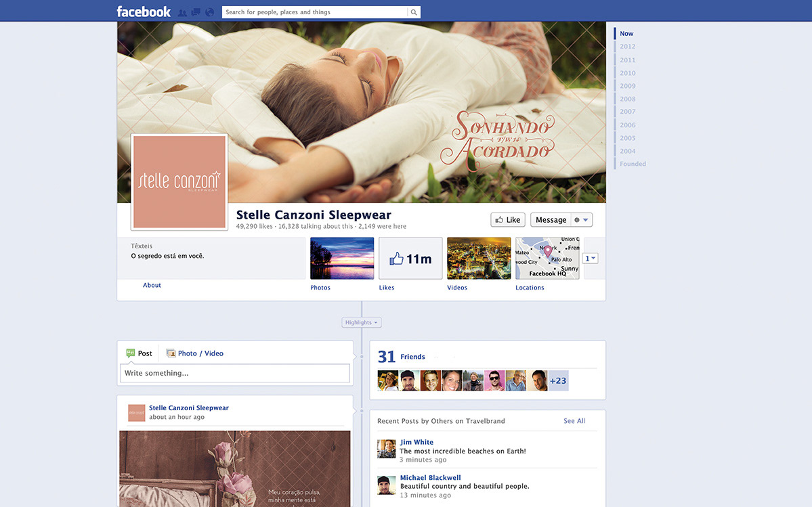
Task: Open Stelle Canzoni Sleepwear post author link
Action: pos(189,407)
